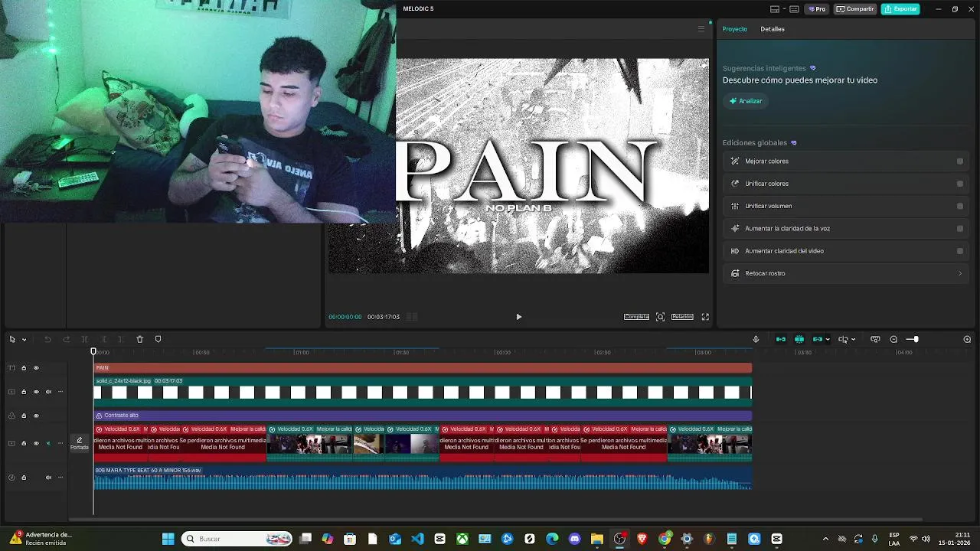Screen dimensions: 980x551
Task: Click the Portada cover button
Action: click(80, 443)
